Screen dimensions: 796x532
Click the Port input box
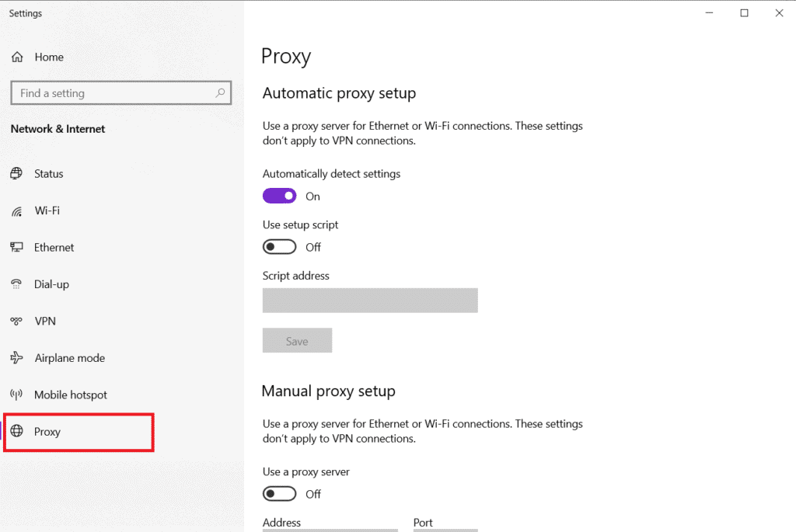coord(445,529)
